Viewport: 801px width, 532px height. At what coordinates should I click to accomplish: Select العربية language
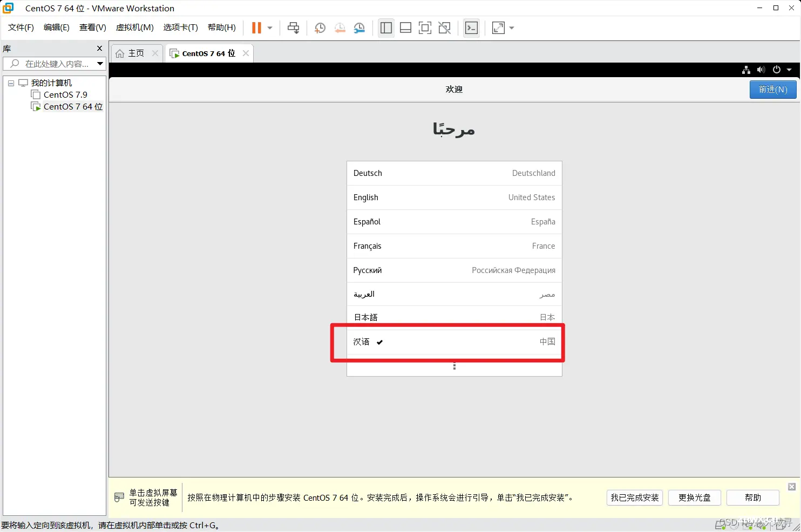click(x=454, y=294)
